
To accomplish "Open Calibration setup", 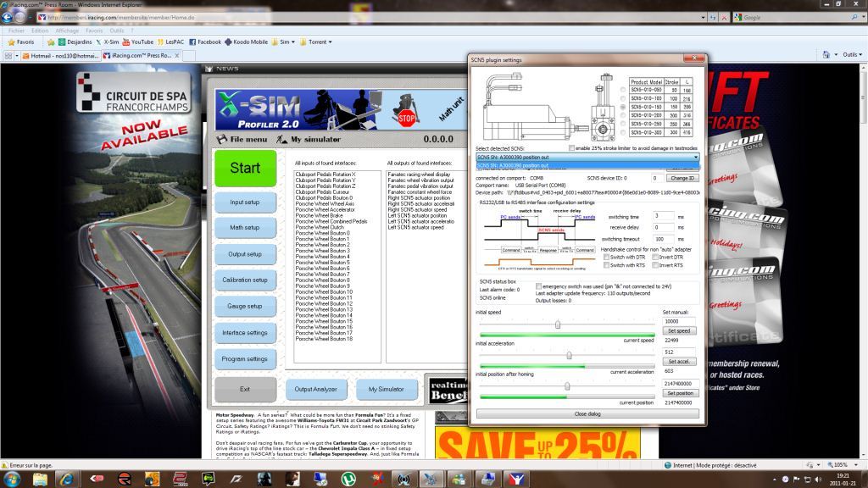I will tap(245, 280).
